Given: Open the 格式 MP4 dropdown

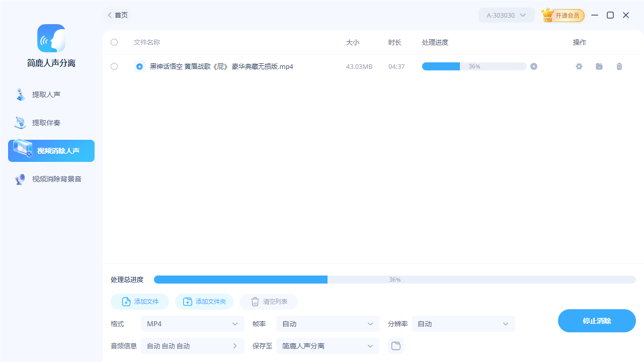Looking at the screenshot, I should [x=192, y=324].
